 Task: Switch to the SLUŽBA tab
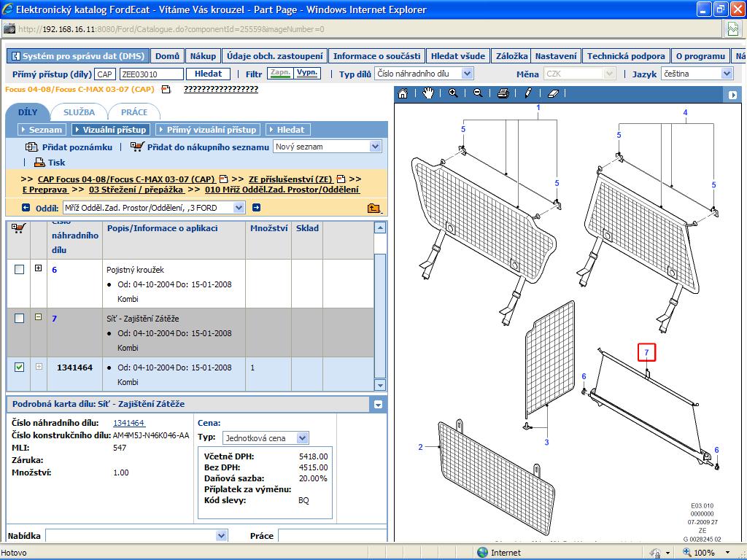pos(79,112)
